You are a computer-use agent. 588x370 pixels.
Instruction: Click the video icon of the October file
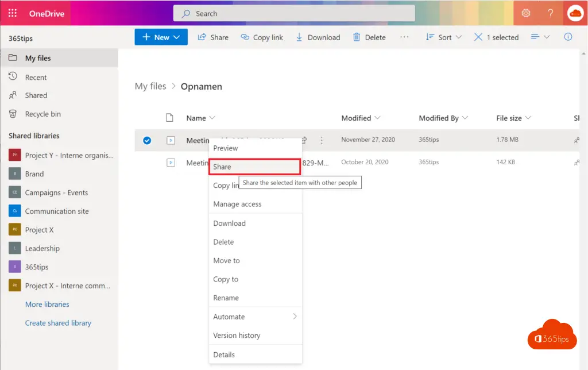[x=171, y=163]
